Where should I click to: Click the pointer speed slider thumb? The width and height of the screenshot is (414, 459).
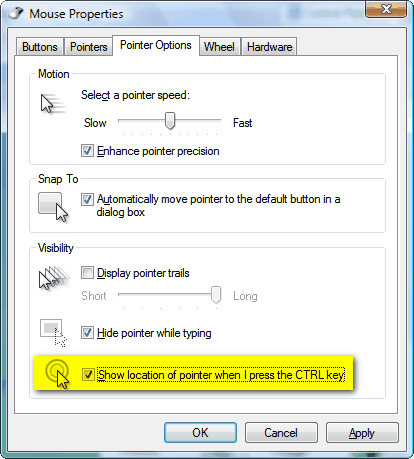[170, 120]
